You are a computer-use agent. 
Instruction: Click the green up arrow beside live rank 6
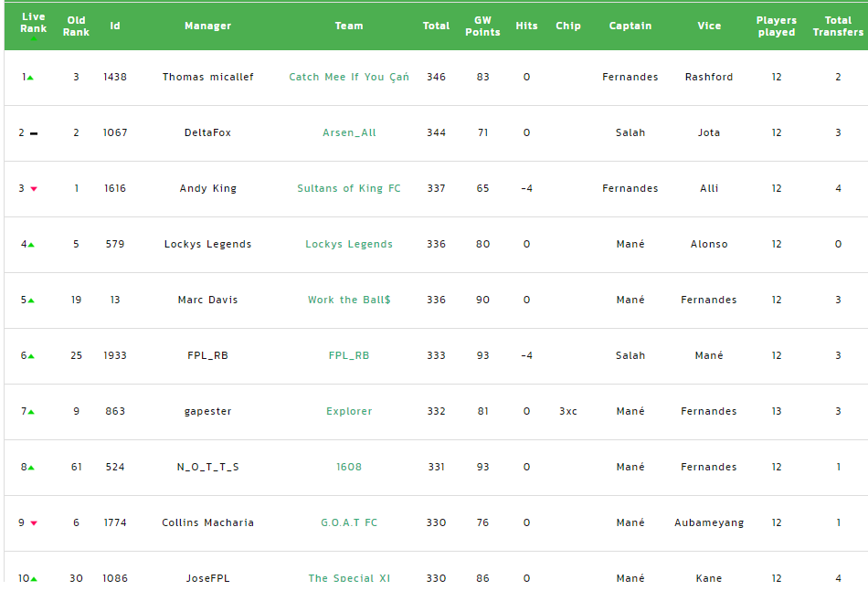31,356
